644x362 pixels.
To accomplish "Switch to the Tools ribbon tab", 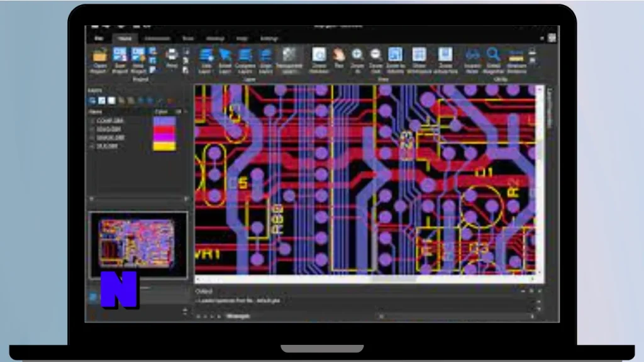I will (187, 38).
